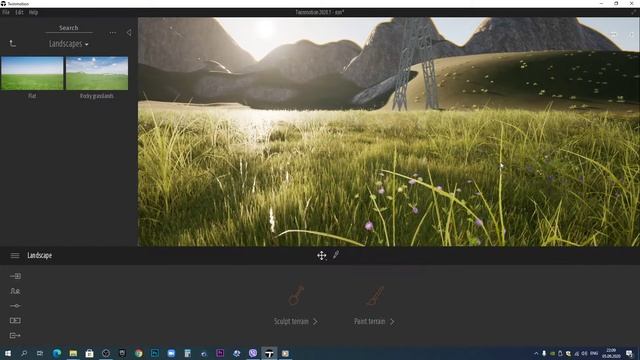The image size is (640, 360).
Task: Select the Rocky grasslands thumbnail
Action: coord(97,73)
